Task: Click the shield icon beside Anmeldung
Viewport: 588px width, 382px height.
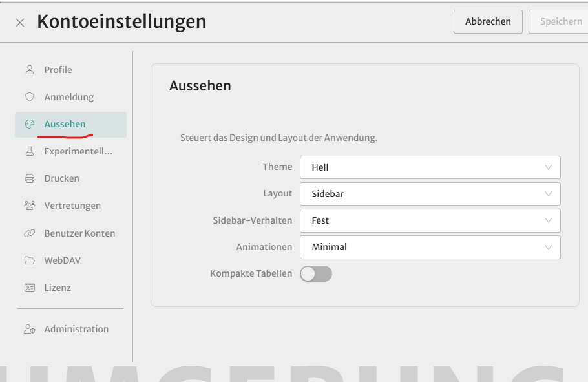Action: pos(30,97)
